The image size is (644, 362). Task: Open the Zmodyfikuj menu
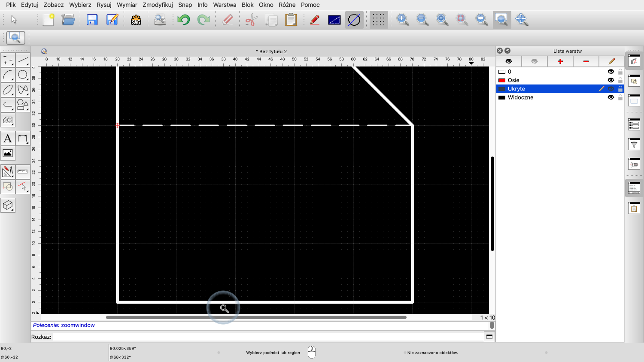click(x=158, y=5)
